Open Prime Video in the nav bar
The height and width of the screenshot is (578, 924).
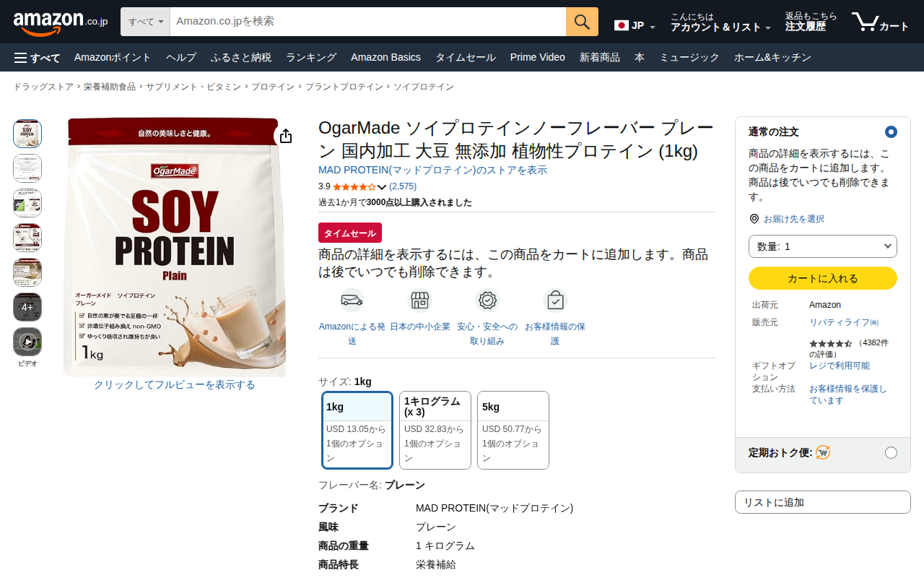[x=538, y=58]
